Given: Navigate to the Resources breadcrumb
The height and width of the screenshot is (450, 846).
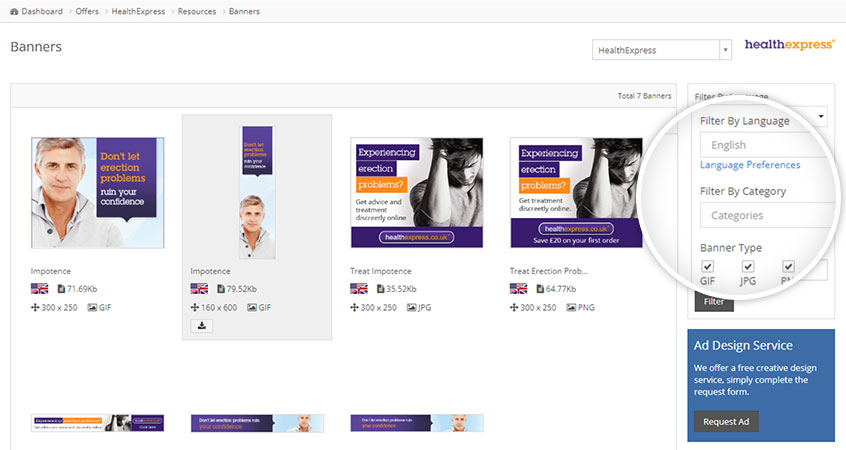Looking at the screenshot, I should (196, 11).
